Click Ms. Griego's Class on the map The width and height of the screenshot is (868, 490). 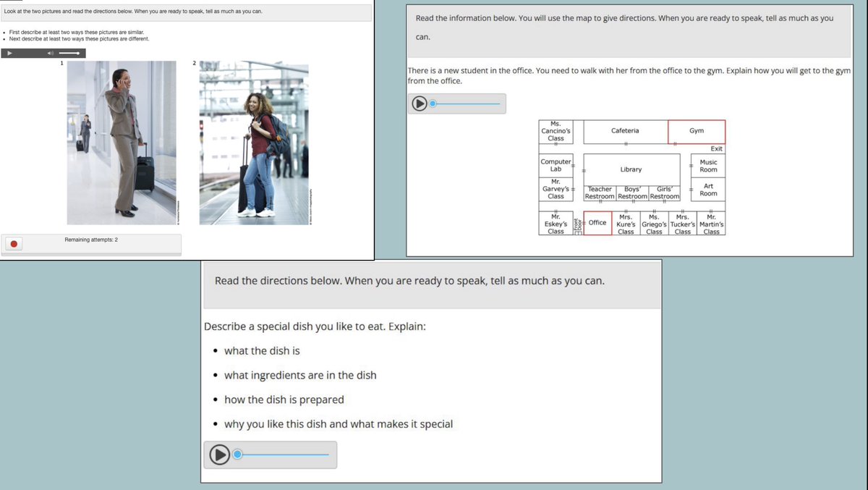pos(654,223)
